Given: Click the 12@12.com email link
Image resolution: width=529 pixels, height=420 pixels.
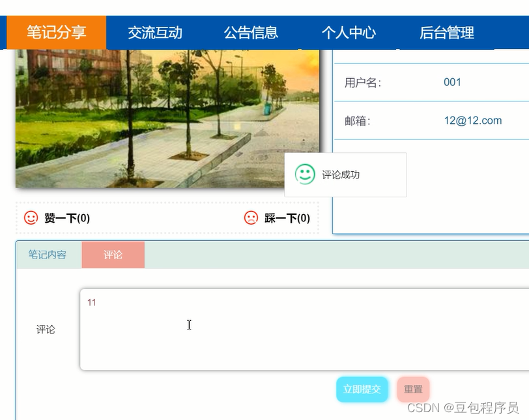Looking at the screenshot, I should coord(472,120).
